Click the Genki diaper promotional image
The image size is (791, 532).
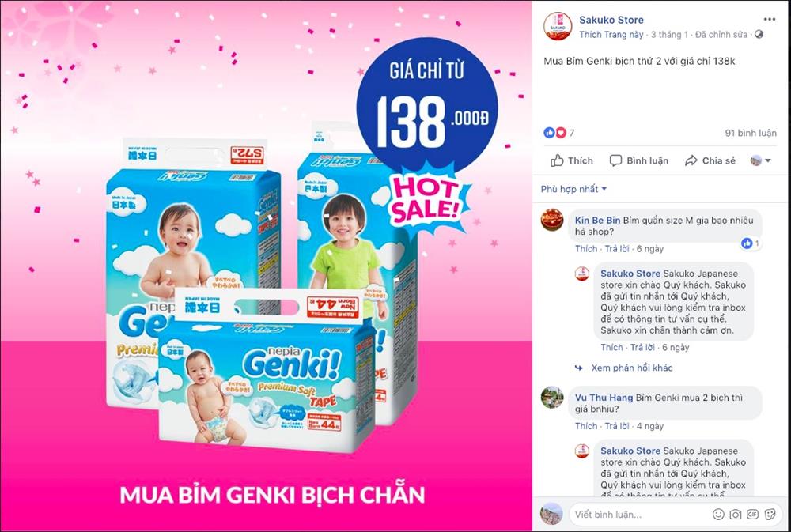(x=266, y=266)
